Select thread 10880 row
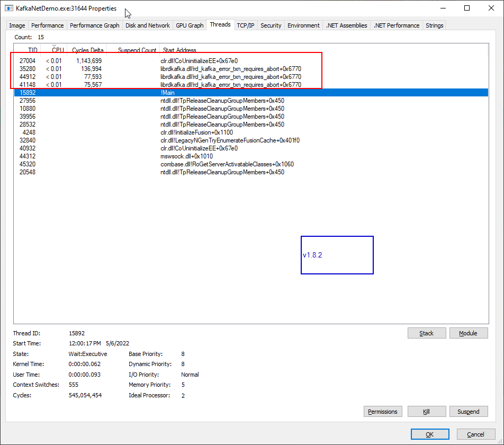The width and height of the screenshot is (504, 445). [251, 109]
